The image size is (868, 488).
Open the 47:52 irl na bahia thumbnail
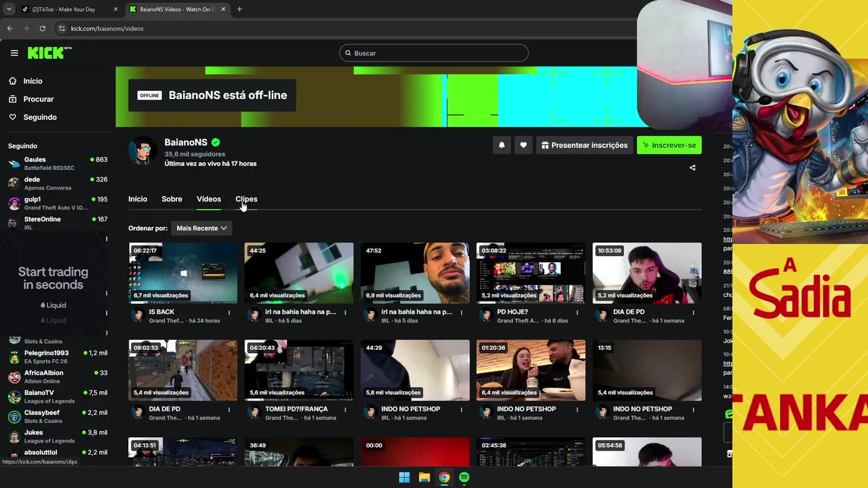click(x=415, y=272)
